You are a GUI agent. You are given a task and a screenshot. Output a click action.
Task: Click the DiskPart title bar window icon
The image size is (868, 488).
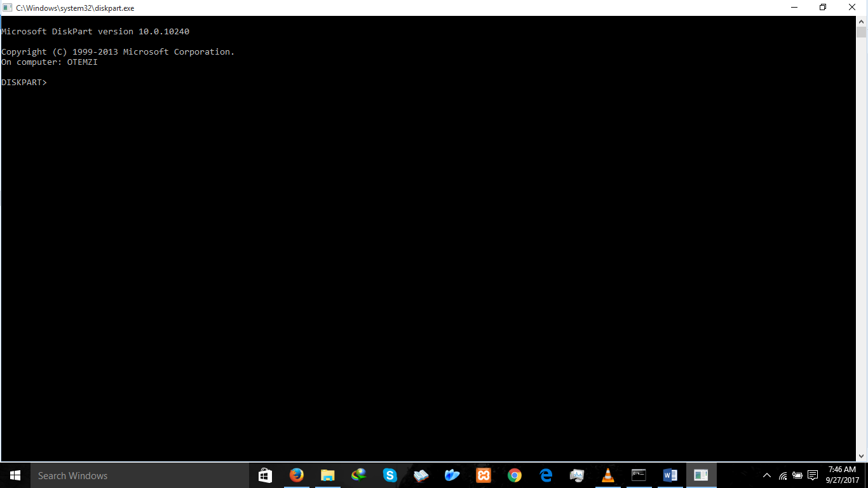(x=7, y=8)
